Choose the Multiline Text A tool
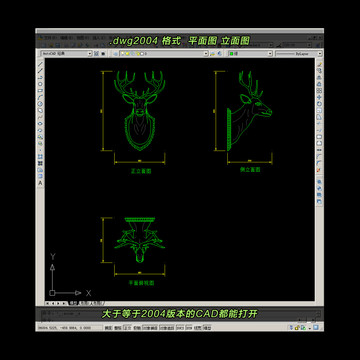Screen dimensions: 360x360 pos(40,183)
